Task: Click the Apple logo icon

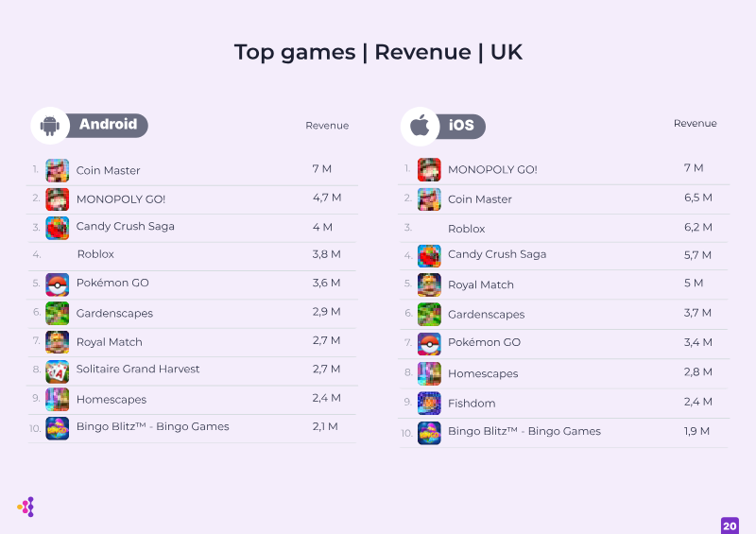Action: point(420,126)
